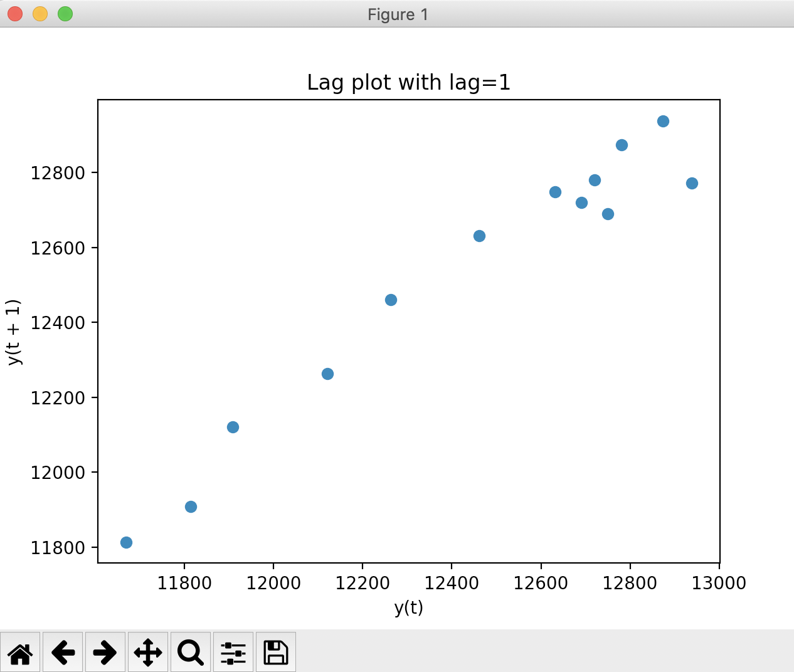Activate the Zoom to rectangle magnifier tool
This screenshot has width=794, height=672.
point(191,652)
